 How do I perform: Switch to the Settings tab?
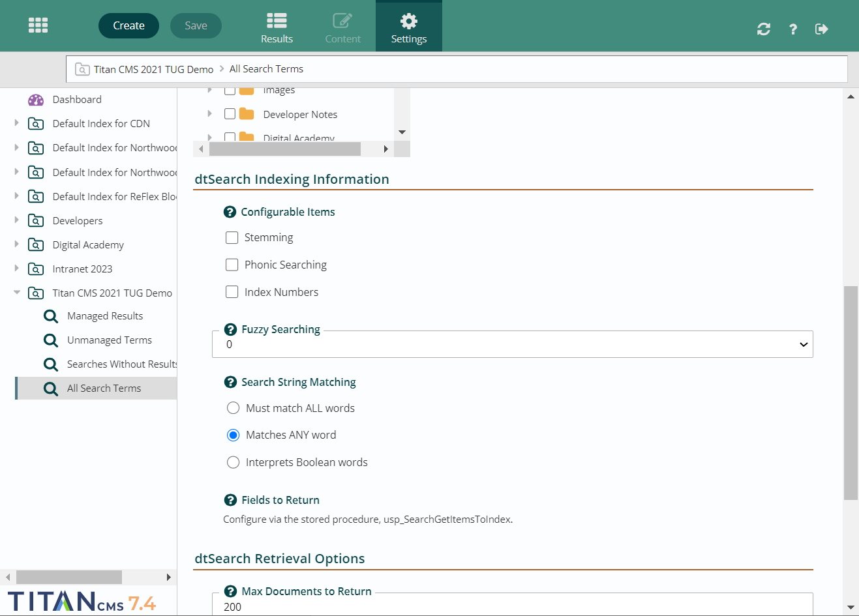pyautogui.click(x=409, y=26)
